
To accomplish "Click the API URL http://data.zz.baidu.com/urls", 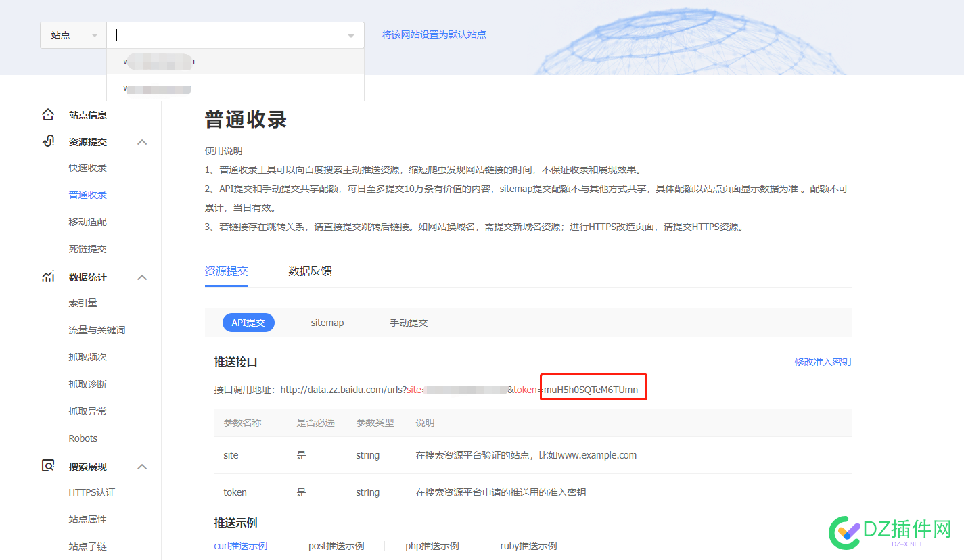I will click(342, 390).
